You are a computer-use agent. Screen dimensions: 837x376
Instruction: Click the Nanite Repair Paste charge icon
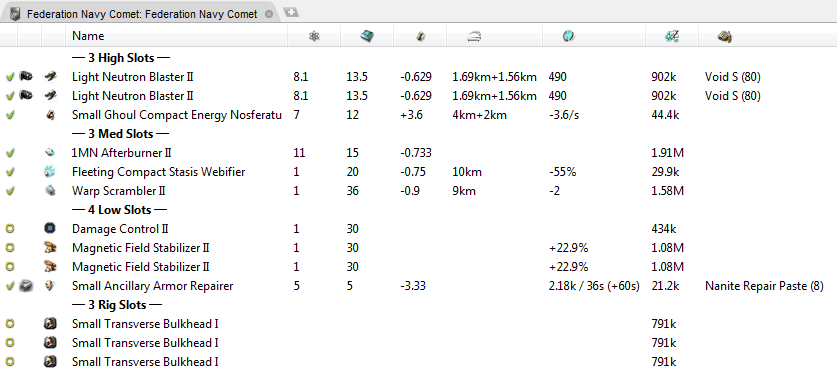26,286
